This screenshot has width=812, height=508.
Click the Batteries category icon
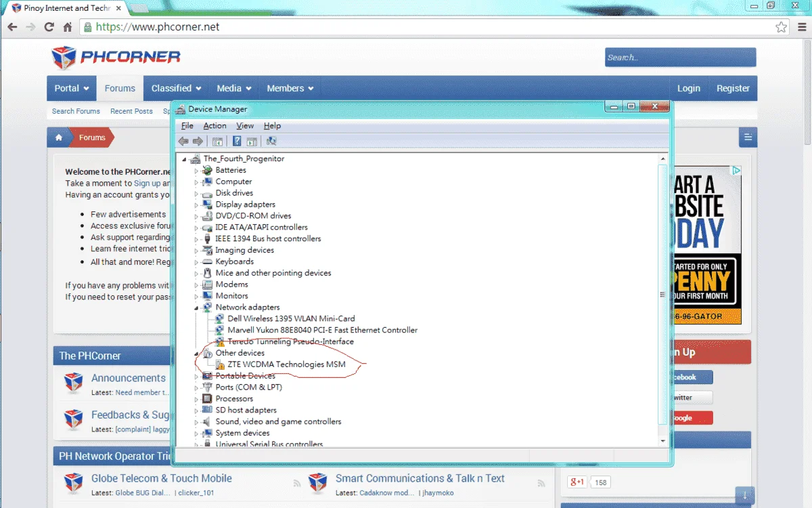pyautogui.click(x=208, y=170)
